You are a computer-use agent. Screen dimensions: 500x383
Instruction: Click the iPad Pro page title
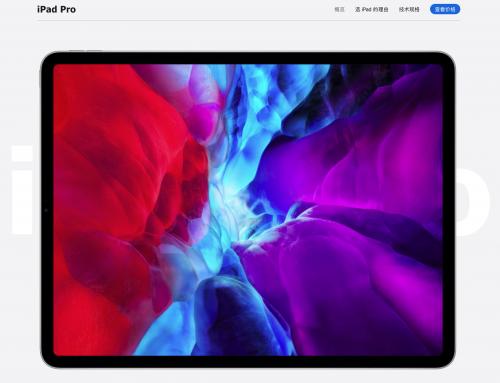click(56, 9)
